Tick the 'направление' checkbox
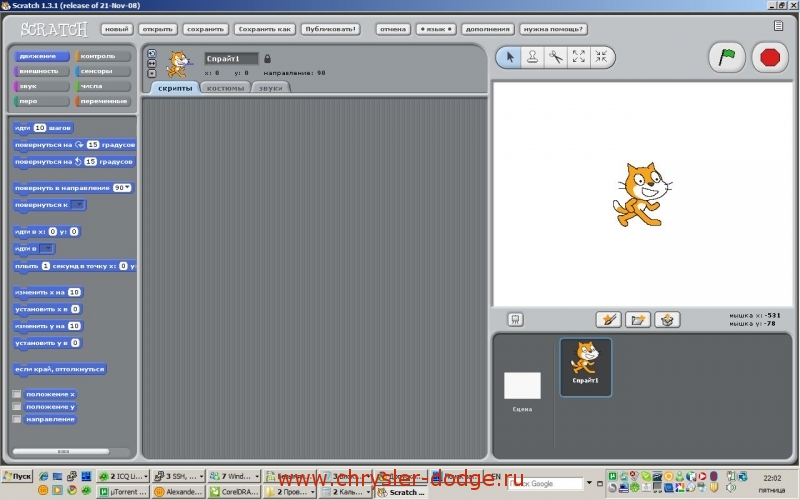This screenshot has height=500, width=800. [x=17, y=419]
